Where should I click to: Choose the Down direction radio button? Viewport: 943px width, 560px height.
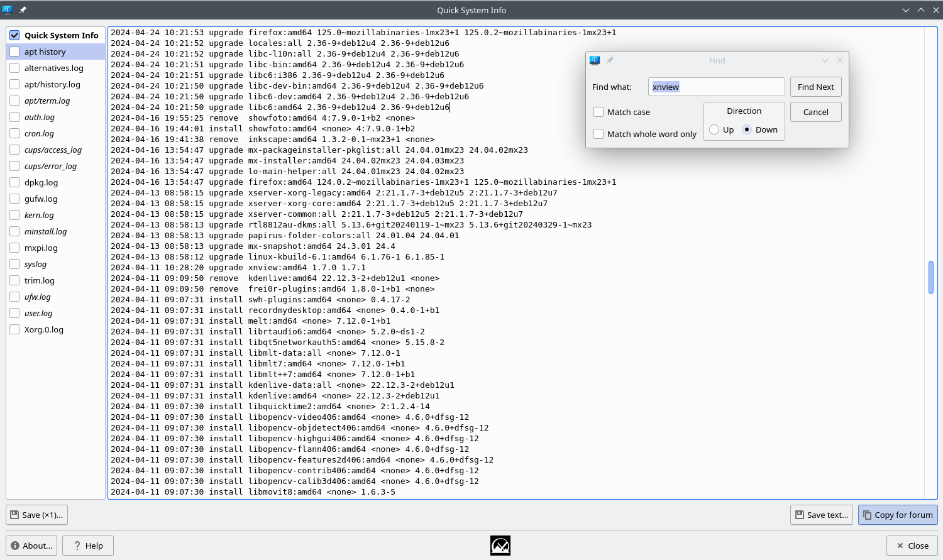pos(747,129)
